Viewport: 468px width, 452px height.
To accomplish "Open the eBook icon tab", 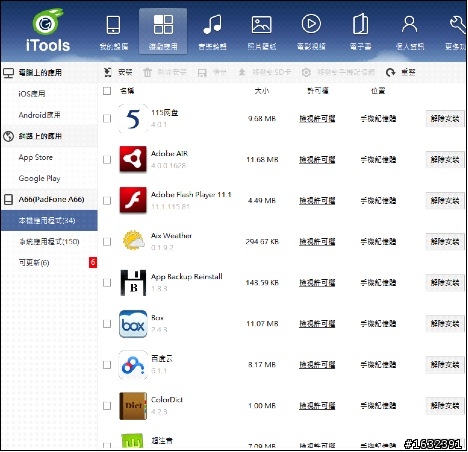I will click(360, 32).
